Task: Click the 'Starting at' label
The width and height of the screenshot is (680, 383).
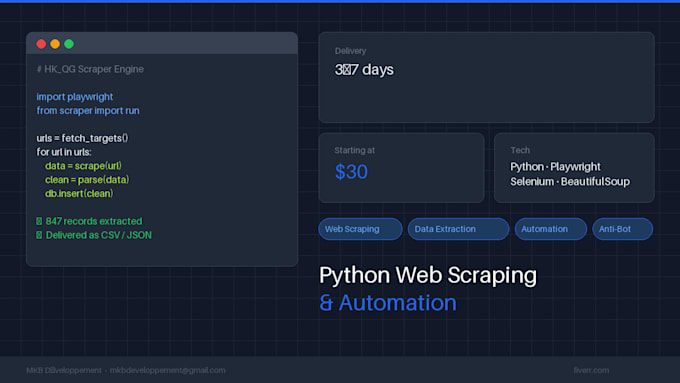Action: pos(354,151)
